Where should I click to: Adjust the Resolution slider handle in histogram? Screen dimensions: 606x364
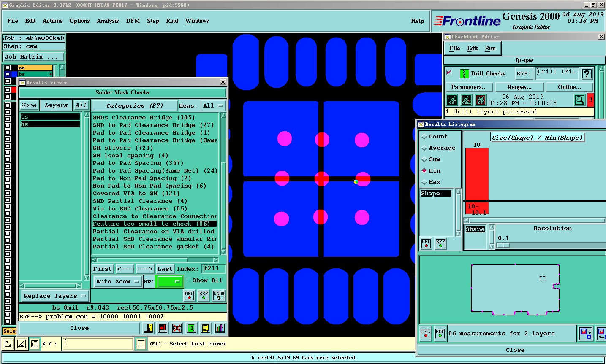click(503, 245)
